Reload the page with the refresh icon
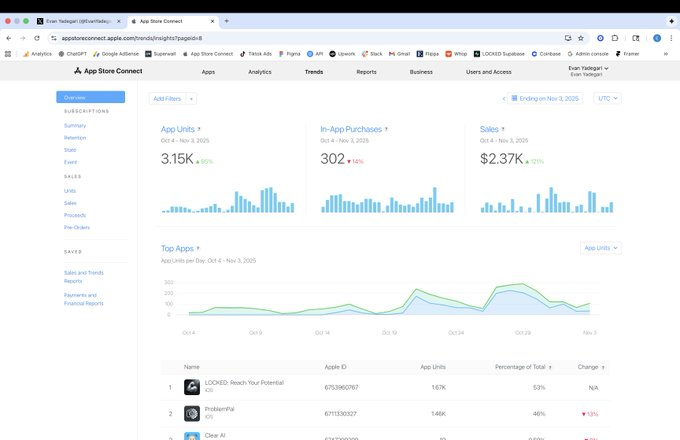The height and width of the screenshot is (440, 680). [37, 38]
